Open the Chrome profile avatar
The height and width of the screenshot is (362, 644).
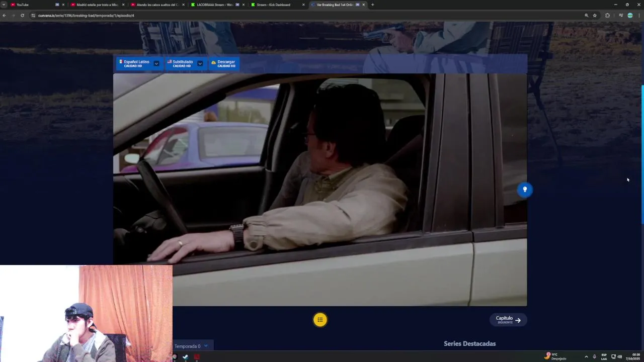click(x=630, y=16)
